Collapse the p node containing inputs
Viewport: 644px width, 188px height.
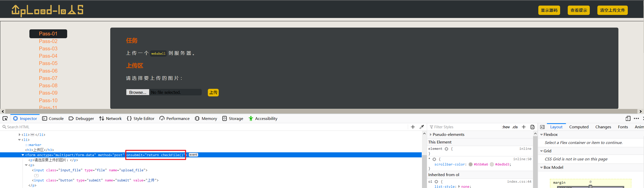[26, 165]
